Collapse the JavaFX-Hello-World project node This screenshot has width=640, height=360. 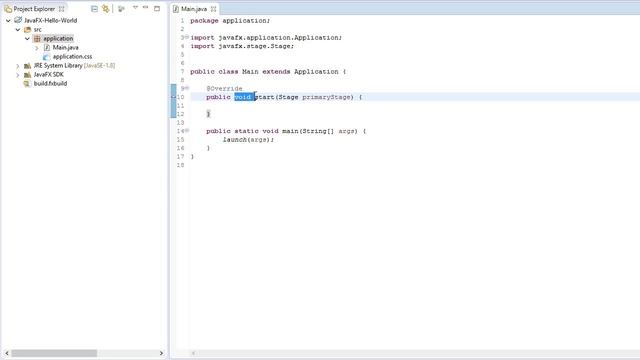(x=8, y=20)
